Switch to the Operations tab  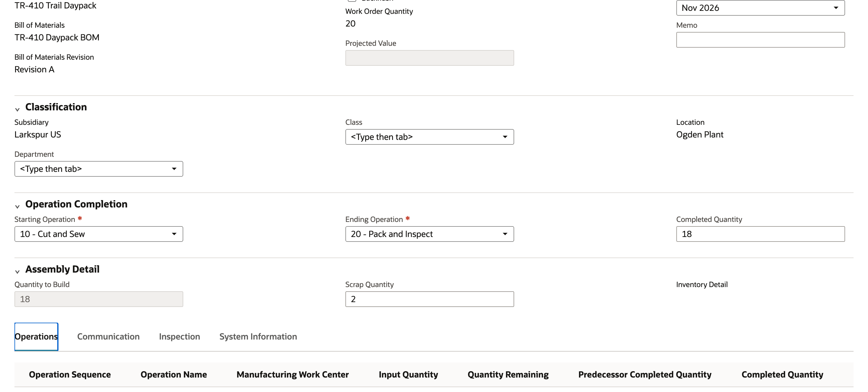pyautogui.click(x=36, y=337)
